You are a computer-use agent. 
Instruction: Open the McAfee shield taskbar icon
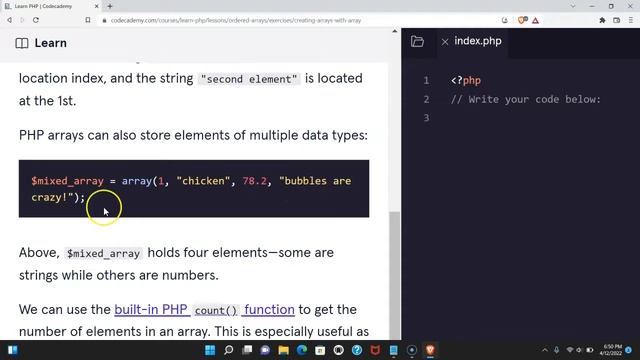pos(375,350)
